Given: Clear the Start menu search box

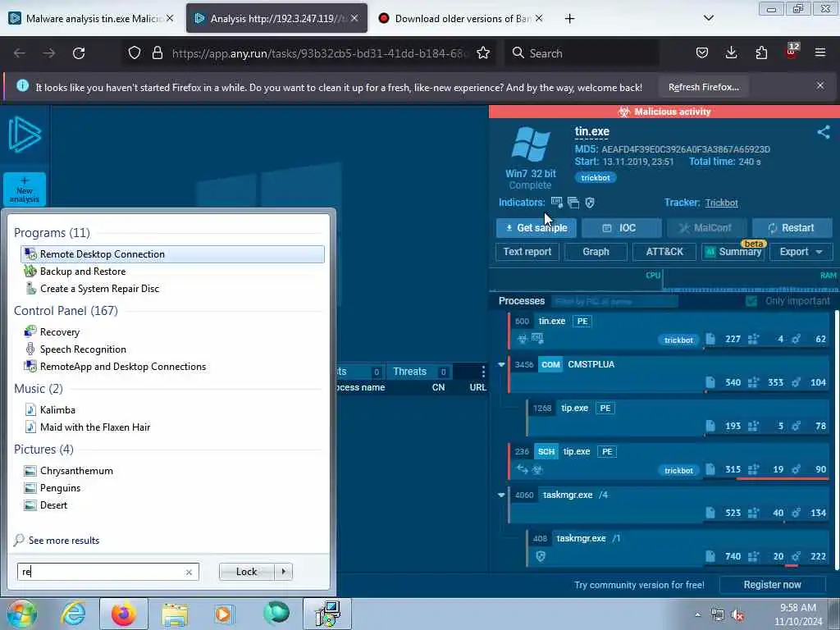Looking at the screenshot, I should [x=189, y=572].
